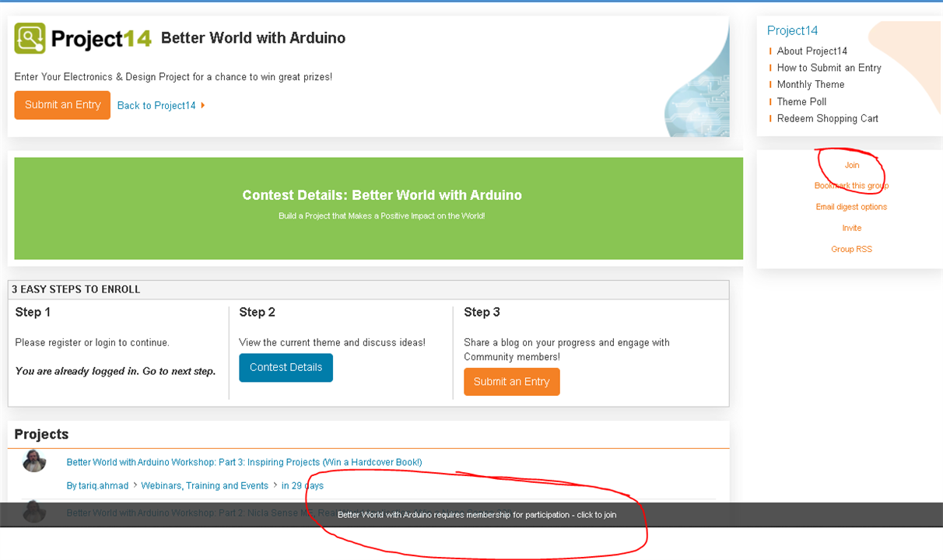
Task: Click the avatar beside Workshop Part 3 post
Action: [x=34, y=461]
